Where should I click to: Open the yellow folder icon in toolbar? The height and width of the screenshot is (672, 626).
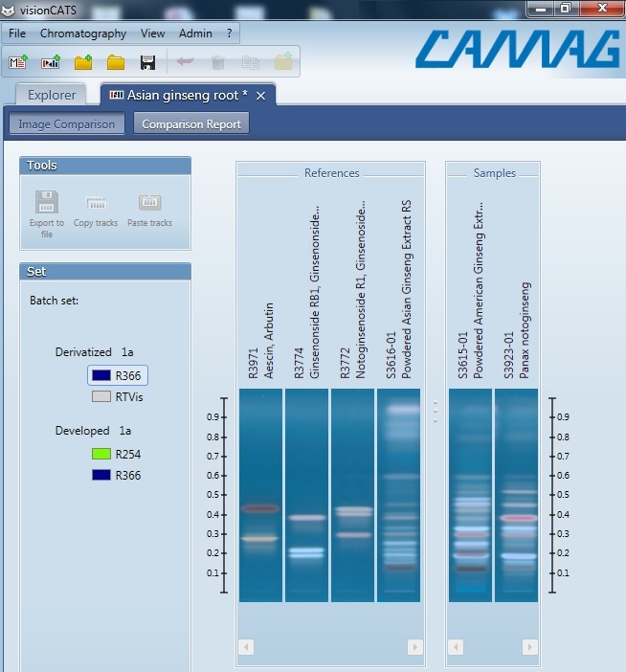116,62
